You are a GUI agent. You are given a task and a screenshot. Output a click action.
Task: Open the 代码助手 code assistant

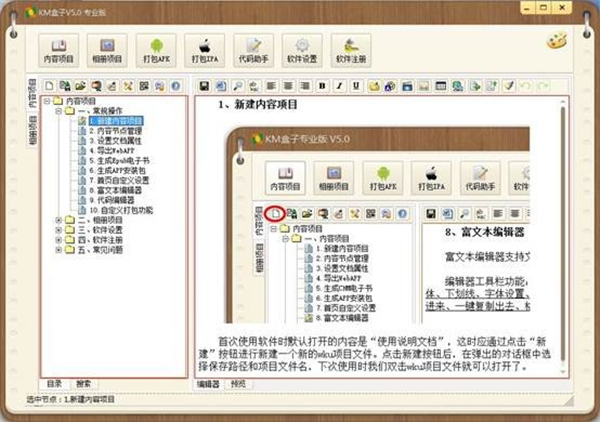point(253,51)
